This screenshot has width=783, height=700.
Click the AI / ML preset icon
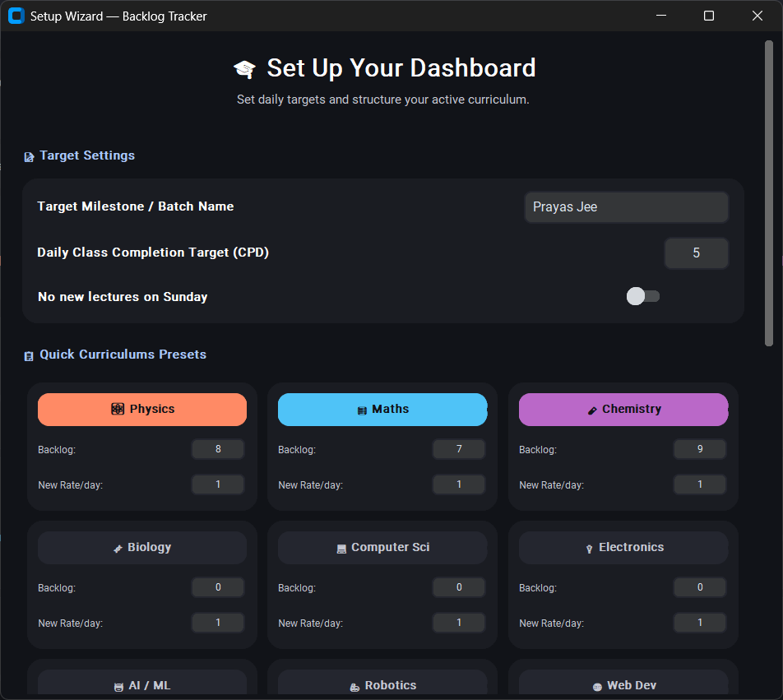(118, 687)
